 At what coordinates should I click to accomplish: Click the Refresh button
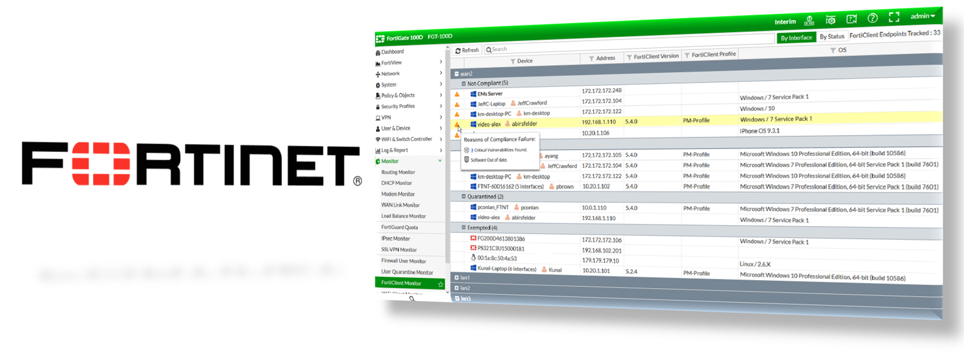pyautogui.click(x=467, y=50)
